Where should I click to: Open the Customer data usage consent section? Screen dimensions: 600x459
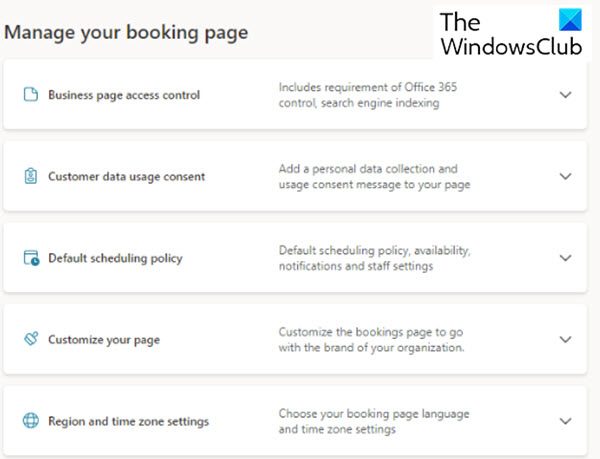coord(127,177)
